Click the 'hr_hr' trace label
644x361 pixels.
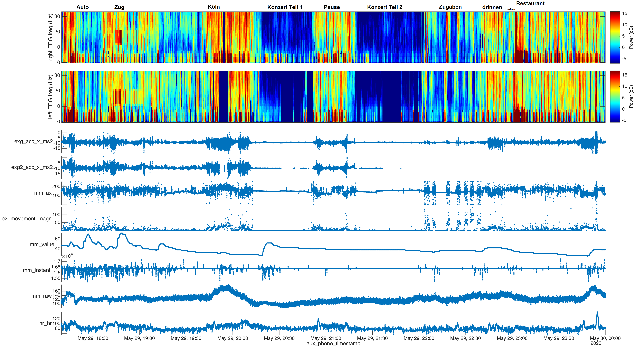[x=45, y=323]
